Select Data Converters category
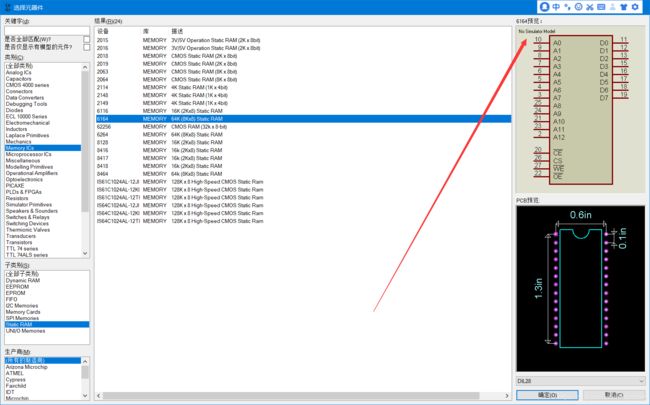The width and height of the screenshot is (650, 405). click(25, 98)
